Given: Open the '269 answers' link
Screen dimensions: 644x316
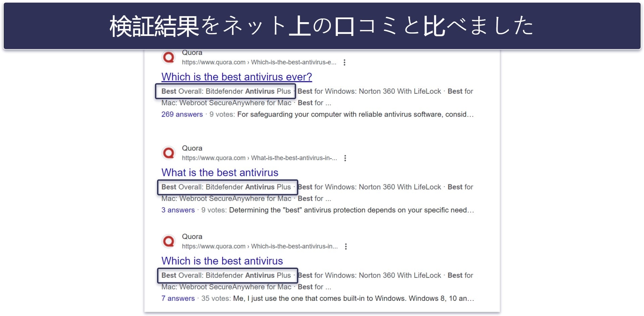Looking at the screenshot, I should (x=182, y=115).
